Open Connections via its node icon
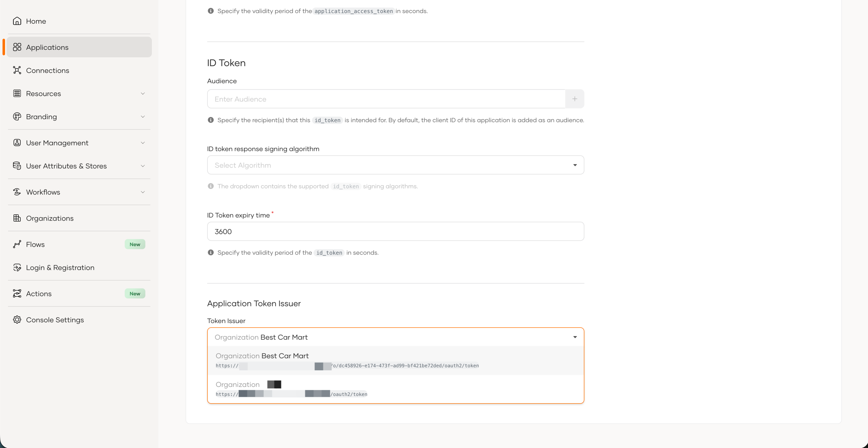The width and height of the screenshot is (868, 448). click(17, 70)
